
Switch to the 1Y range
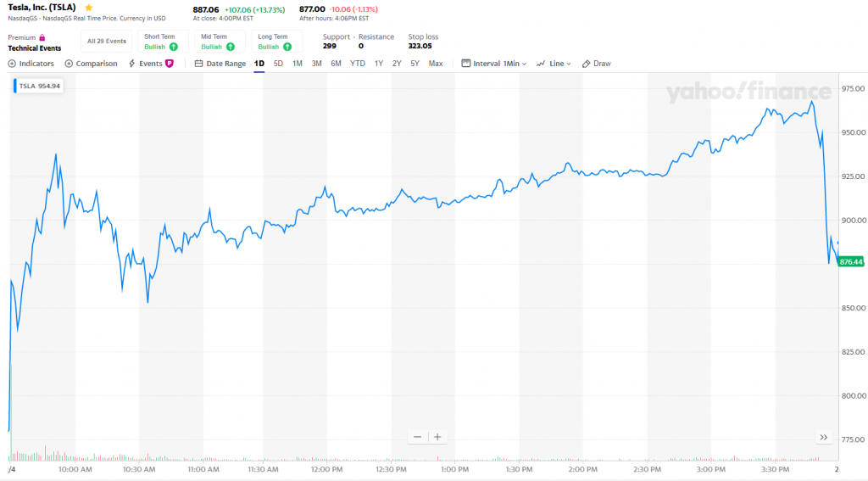tap(379, 64)
